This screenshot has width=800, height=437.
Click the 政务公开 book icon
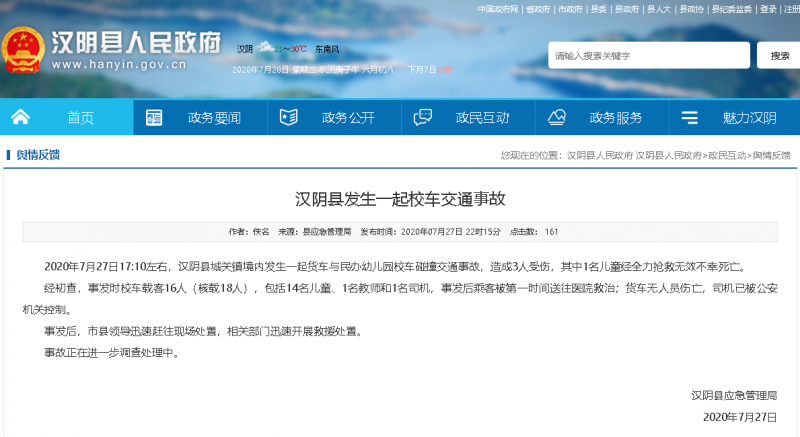click(x=288, y=117)
